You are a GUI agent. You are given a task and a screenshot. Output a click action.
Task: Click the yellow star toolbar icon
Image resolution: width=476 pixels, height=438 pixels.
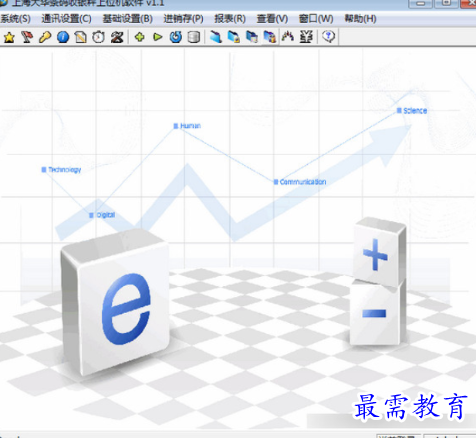[9, 37]
